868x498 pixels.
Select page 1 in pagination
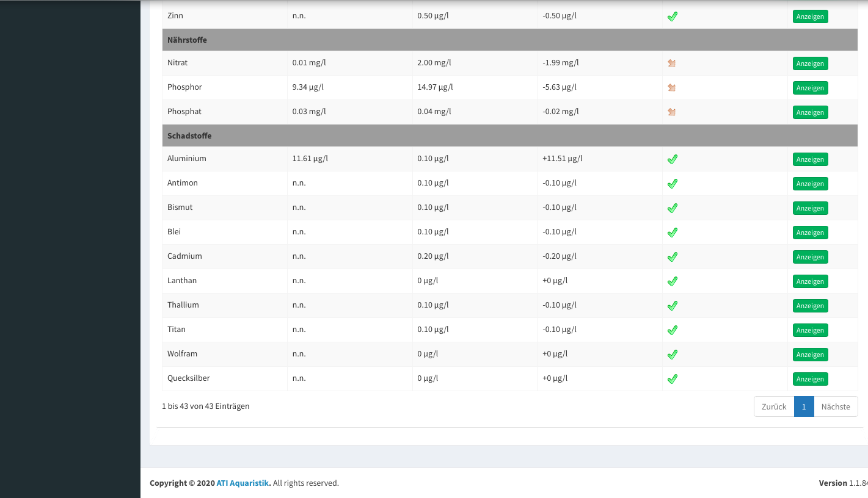click(x=804, y=406)
